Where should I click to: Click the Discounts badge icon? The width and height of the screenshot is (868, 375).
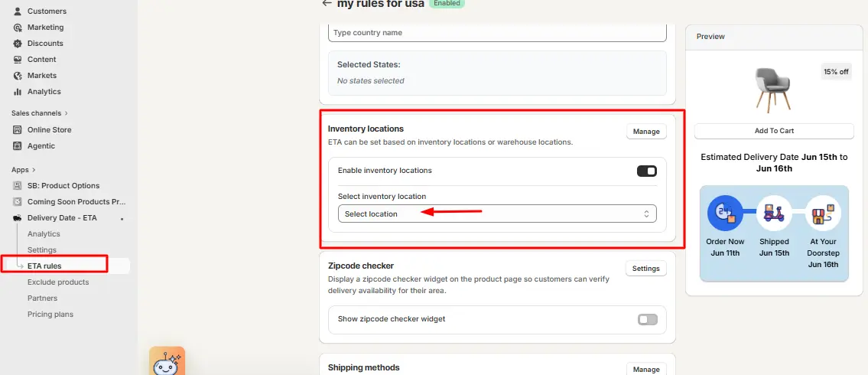pos(17,43)
